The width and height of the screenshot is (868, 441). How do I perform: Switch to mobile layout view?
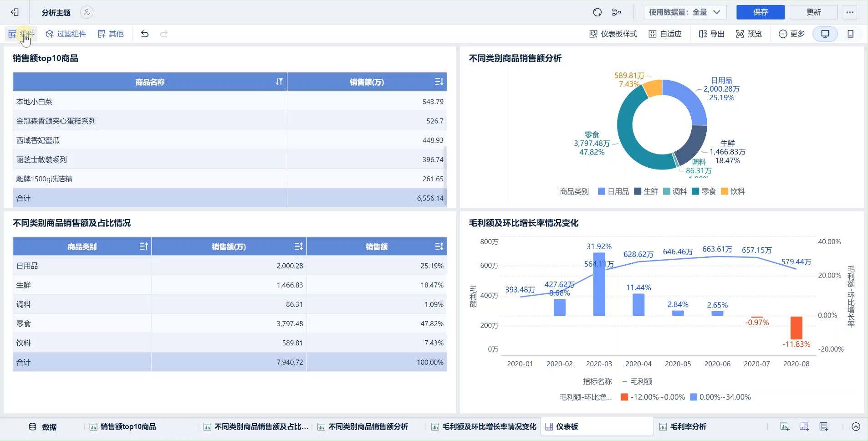click(850, 34)
